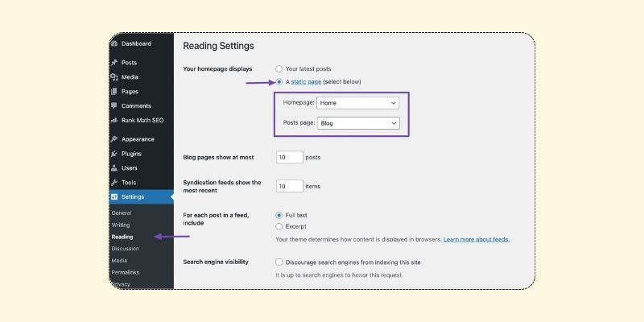
Task: Enable discourage search engines checkbox
Action: point(279,262)
